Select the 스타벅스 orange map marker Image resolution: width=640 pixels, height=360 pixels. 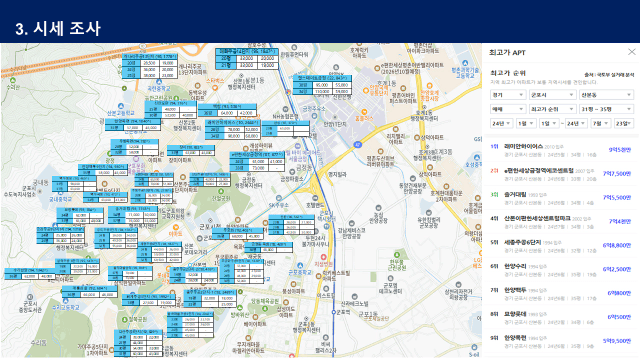coord(215,87)
